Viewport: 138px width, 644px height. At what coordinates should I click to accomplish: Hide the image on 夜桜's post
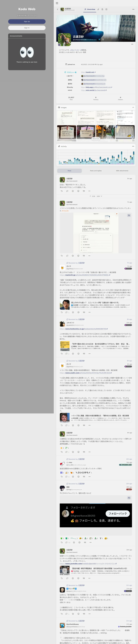pyautogui.click(x=129, y=498)
